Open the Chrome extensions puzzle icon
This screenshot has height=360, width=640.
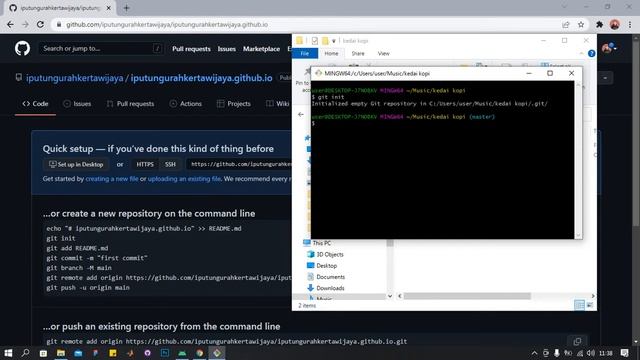(x=599, y=24)
